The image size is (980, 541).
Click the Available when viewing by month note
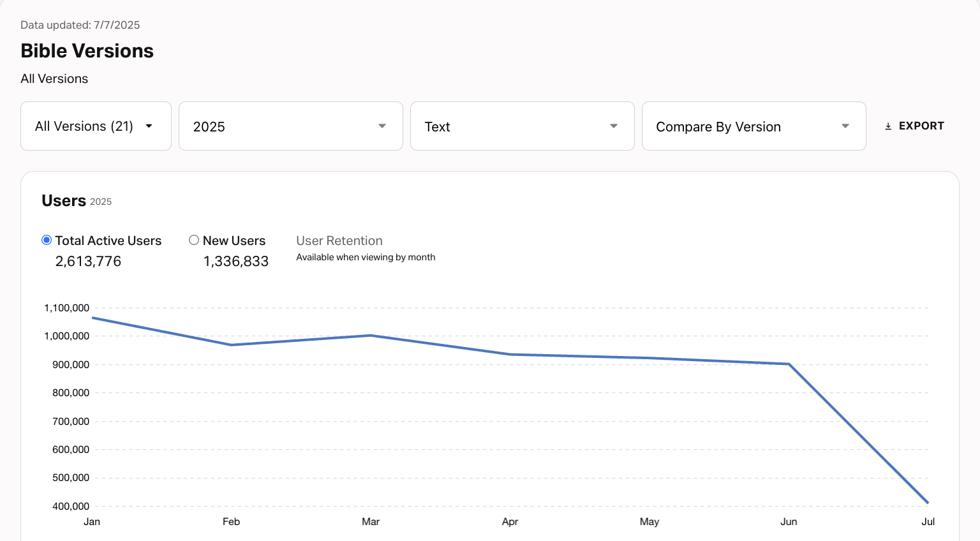(x=366, y=257)
